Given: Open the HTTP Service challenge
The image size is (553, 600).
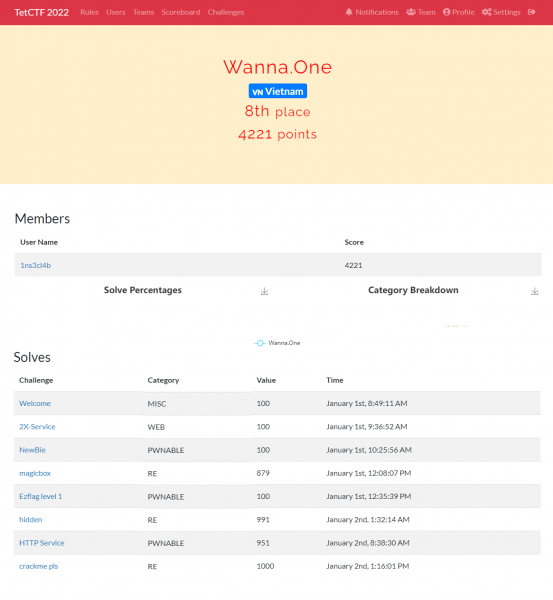Looking at the screenshot, I should point(42,543).
